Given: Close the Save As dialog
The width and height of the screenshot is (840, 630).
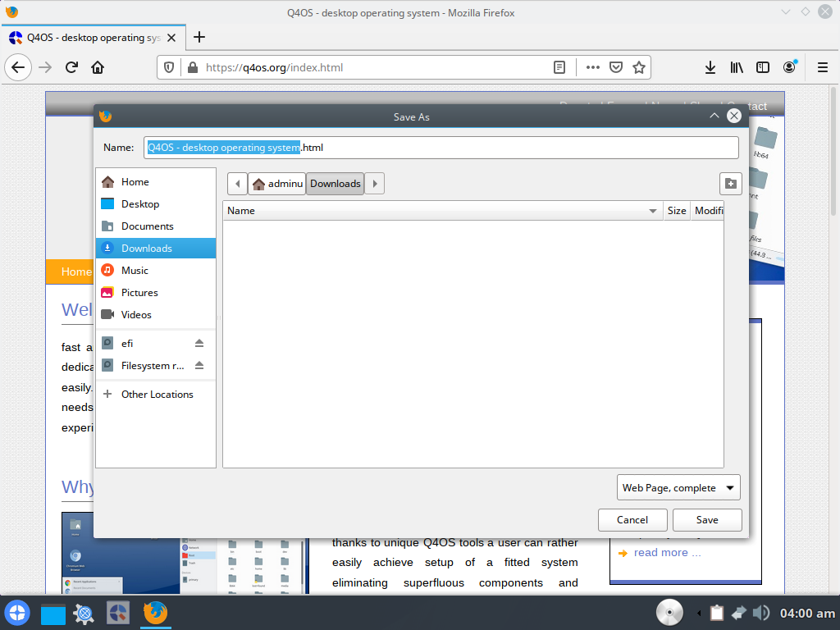Looking at the screenshot, I should coord(734,116).
